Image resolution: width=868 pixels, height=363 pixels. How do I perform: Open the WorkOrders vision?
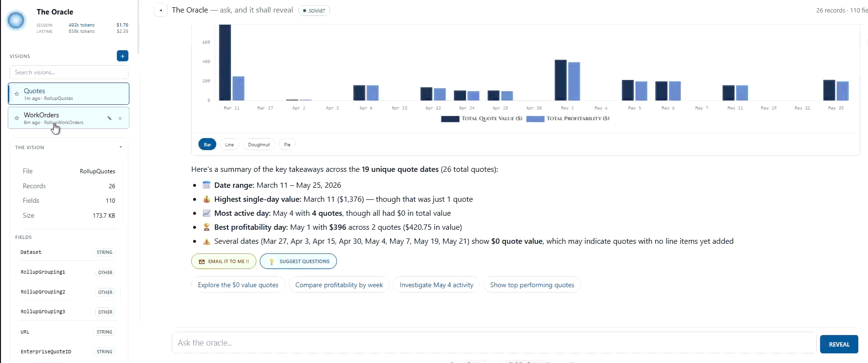[x=69, y=118]
